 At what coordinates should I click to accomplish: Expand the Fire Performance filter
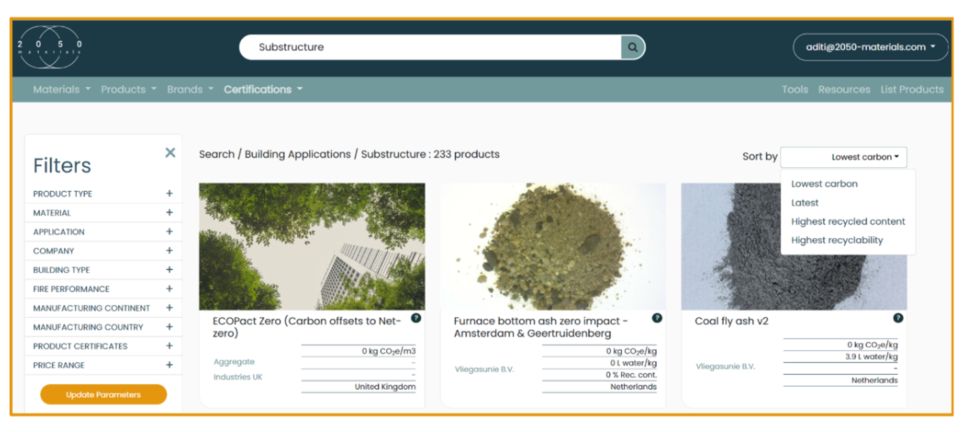169,289
